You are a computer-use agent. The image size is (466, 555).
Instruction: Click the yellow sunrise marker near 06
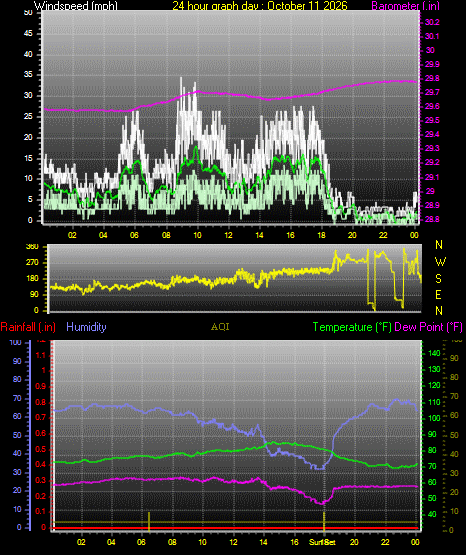tap(149, 521)
